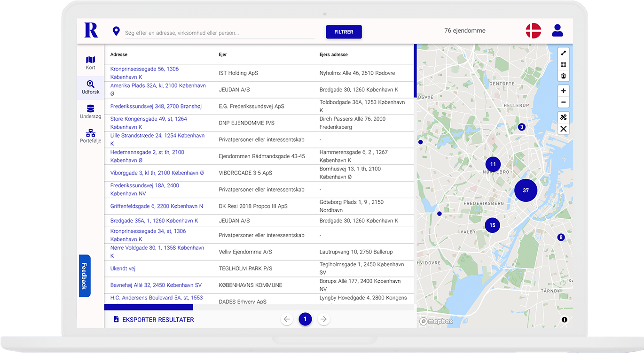Switch to Undersøg in the sidebar
The height and width of the screenshot is (354, 644).
(x=91, y=112)
